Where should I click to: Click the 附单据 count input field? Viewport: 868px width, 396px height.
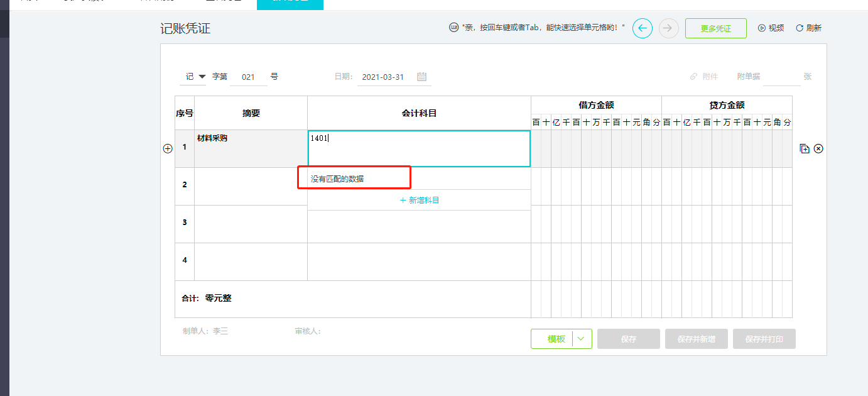[781, 77]
